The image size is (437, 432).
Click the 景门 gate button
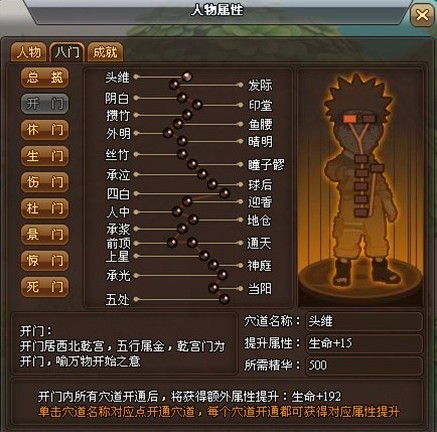click(x=45, y=234)
